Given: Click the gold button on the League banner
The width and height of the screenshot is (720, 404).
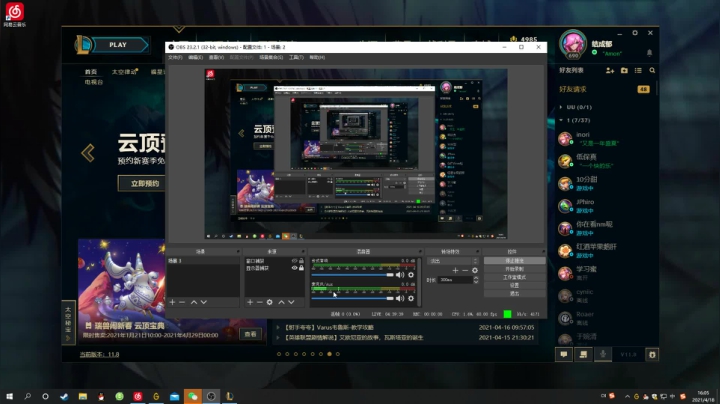Looking at the screenshot, I should coord(142,183).
